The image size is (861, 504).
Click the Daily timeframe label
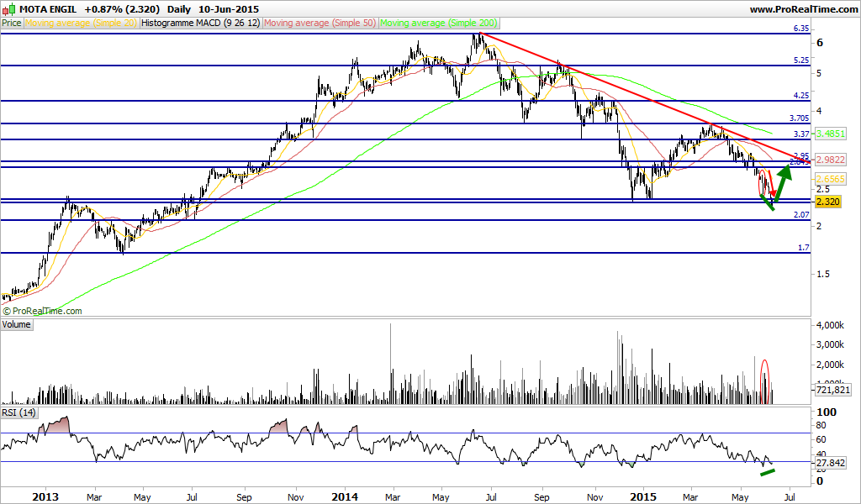pyautogui.click(x=178, y=9)
